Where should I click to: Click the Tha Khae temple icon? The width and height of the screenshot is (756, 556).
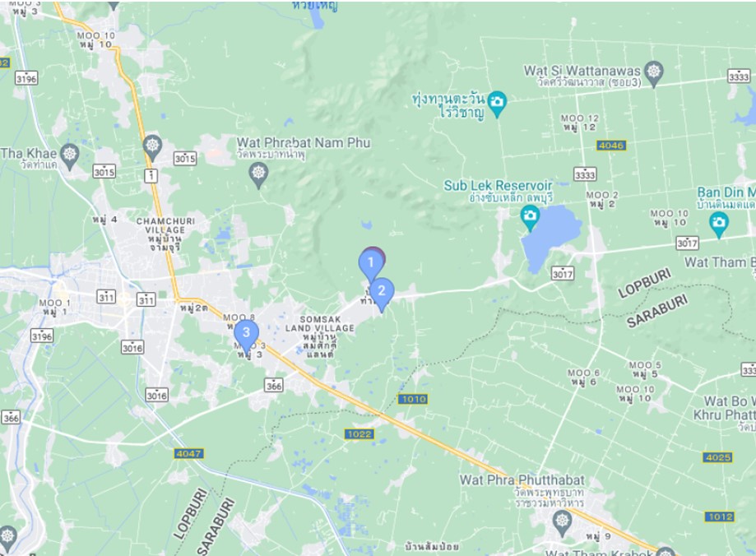point(70,156)
